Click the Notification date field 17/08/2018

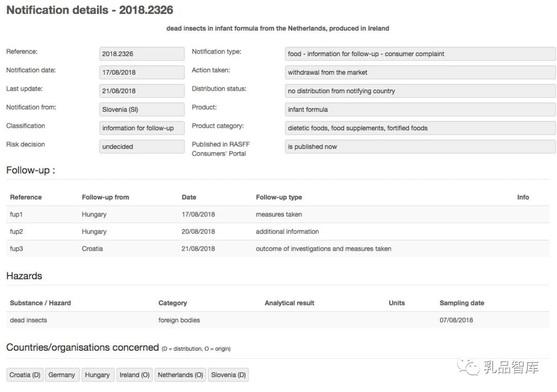tap(141, 72)
